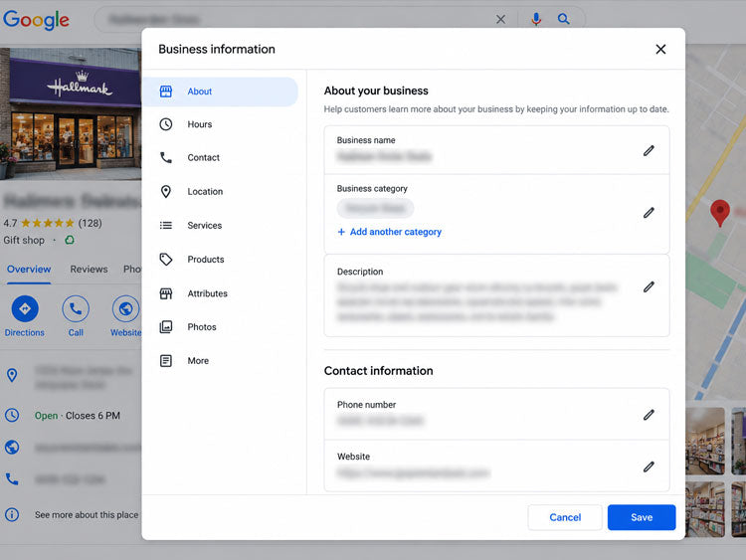
Task: Edit Business category with pencil icon
Action: click(x=649, y=213)
